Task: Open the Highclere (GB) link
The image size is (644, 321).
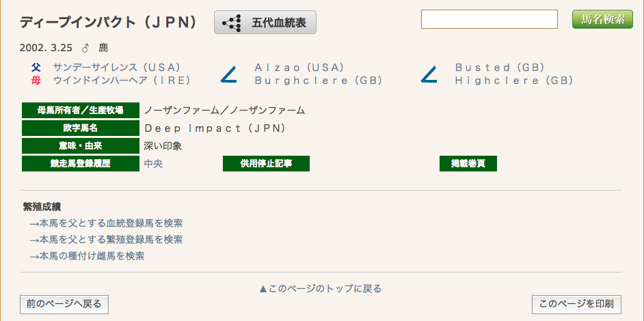Action: point(514,81)
